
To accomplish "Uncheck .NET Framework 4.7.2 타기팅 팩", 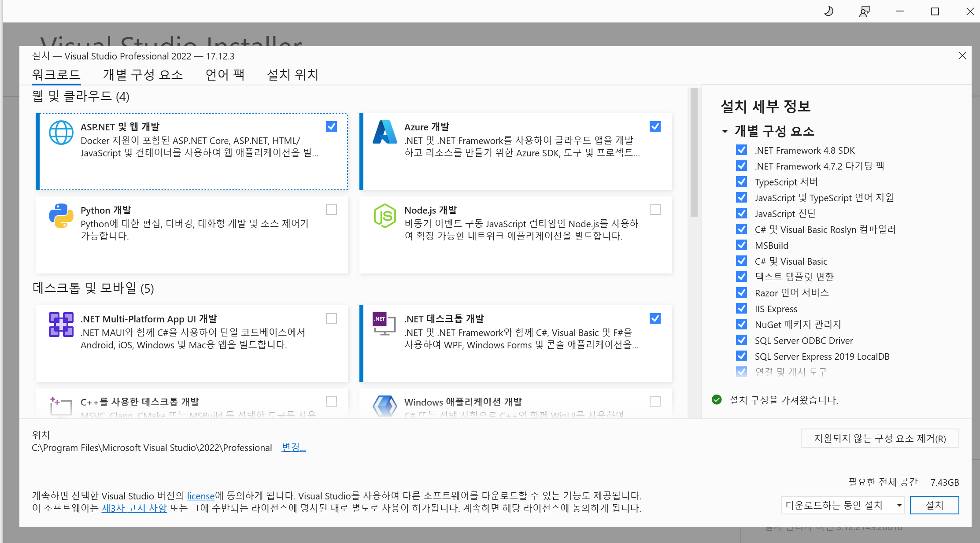I will (741, 166).
